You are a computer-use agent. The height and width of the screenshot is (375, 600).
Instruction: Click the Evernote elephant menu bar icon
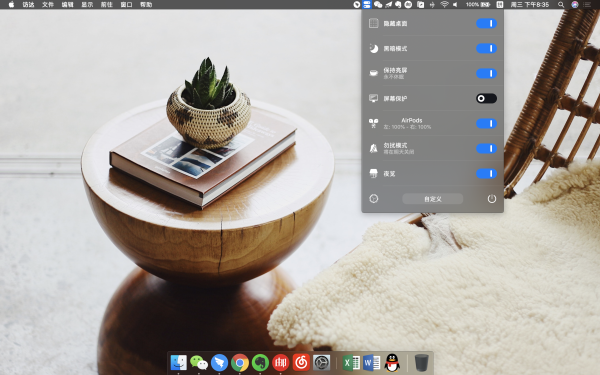click(x=398, y=5)
